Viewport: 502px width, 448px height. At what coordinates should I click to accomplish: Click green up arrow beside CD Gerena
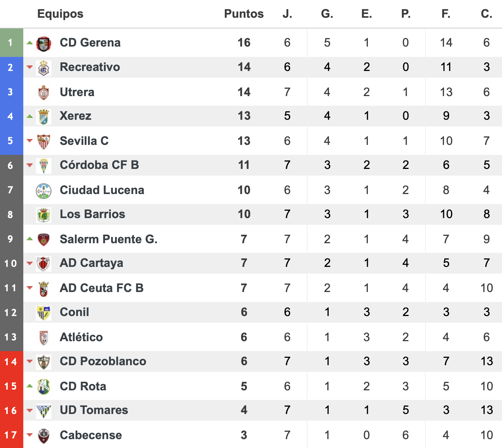pyautogui.click(x=30, y=43)
